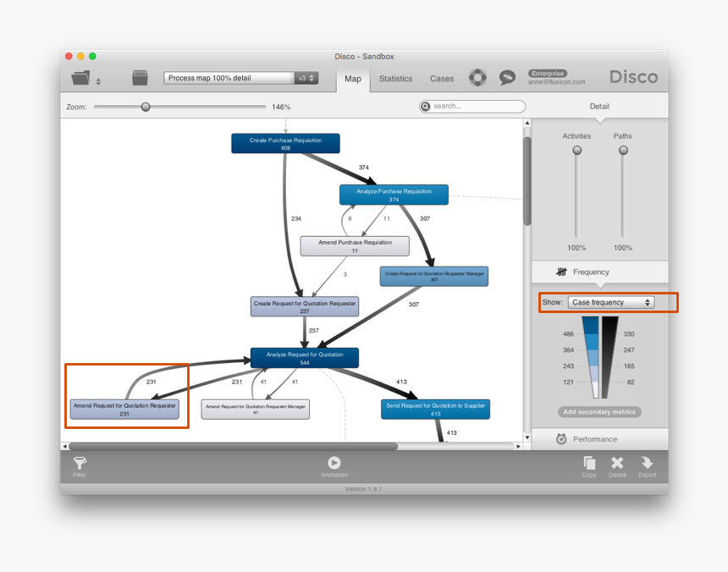Open the Filter funnel tool
Screen dimensions: 728x572
(80, 463)
